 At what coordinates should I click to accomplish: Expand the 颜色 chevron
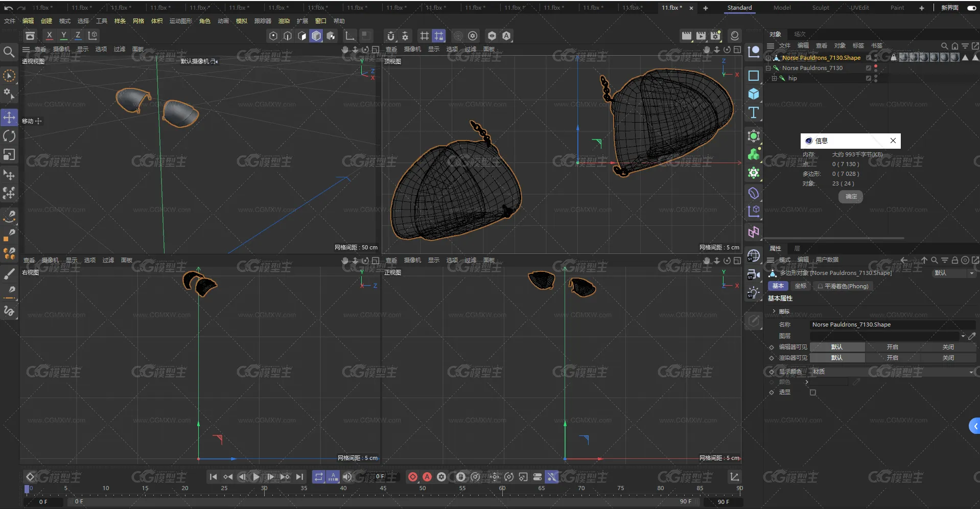807,382
